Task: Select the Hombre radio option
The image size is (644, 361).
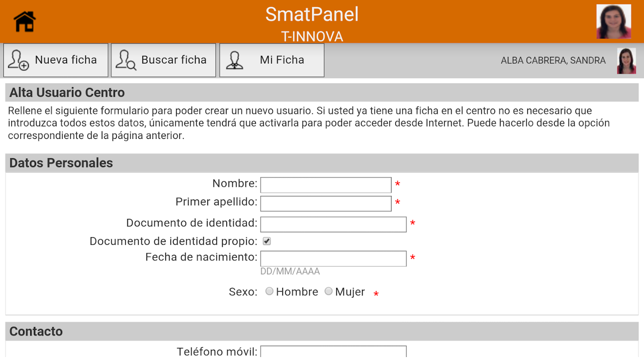Action: [x=269, y=292]
